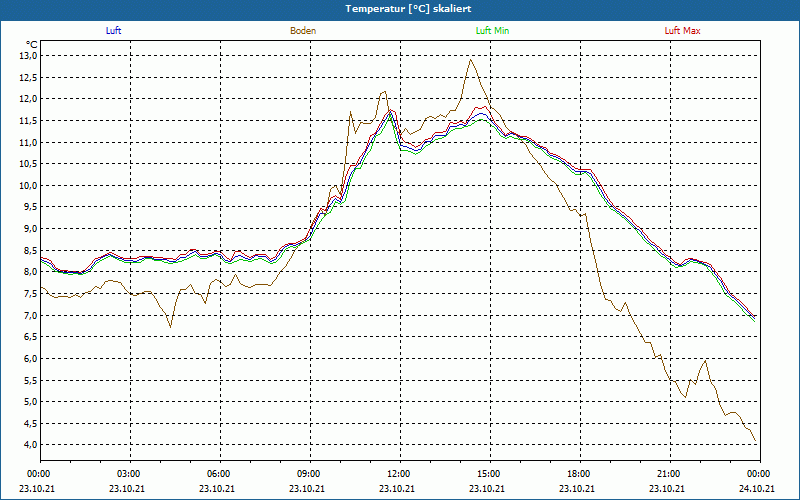Click the '10,5' y-axis value
This screenshot has width=800, height=500.
(x=29, y=163)
